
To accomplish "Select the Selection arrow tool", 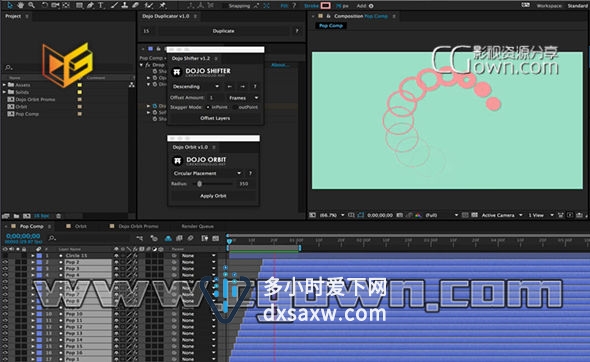I will click(x=10, y=5).
